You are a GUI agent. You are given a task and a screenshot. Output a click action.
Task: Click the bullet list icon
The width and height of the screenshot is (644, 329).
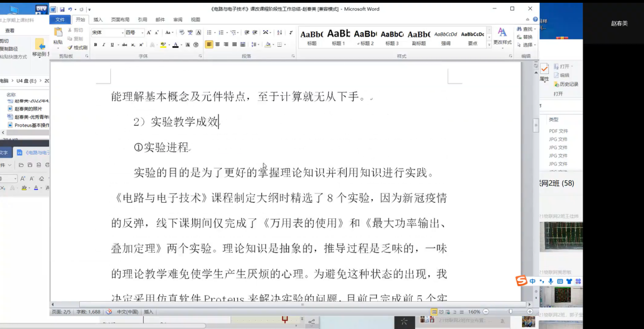click(209, 33)
